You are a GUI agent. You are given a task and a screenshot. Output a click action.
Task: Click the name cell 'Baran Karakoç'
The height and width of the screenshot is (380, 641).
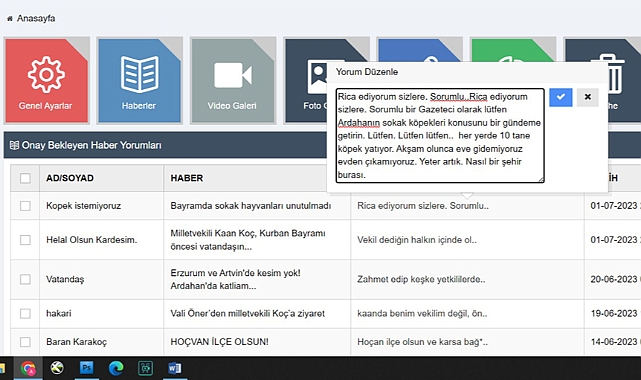tap(76, 342)
